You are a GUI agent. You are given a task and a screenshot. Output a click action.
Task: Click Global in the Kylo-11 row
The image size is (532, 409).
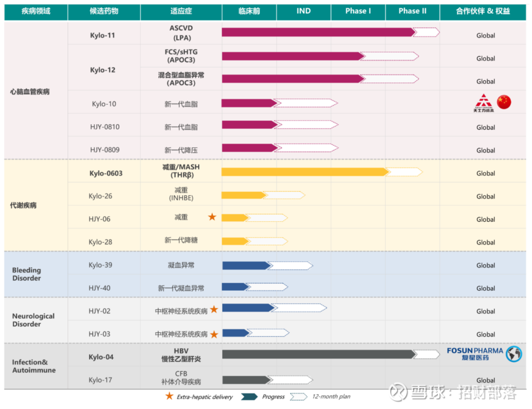[486, 35]
